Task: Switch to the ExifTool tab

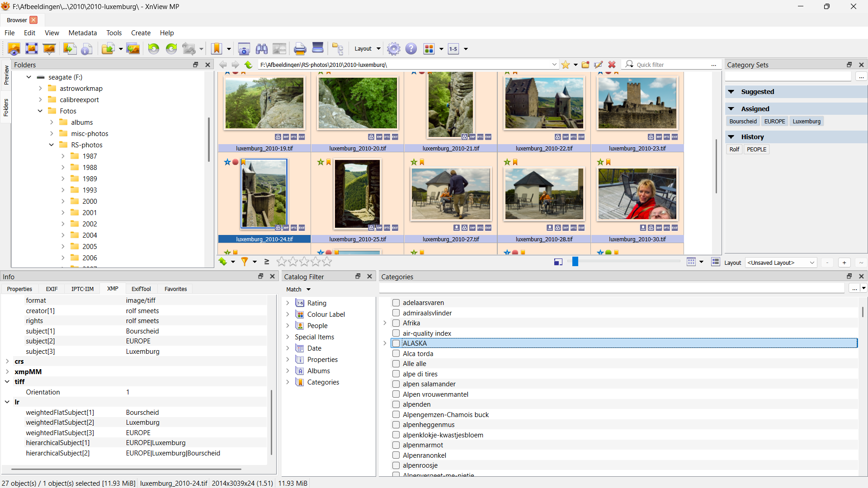Action: (x=141, y=289)
